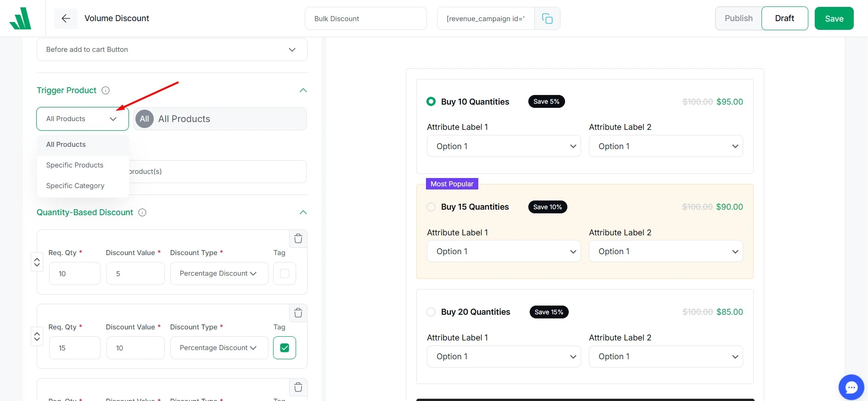The image size is (868, 401).
Task: Choose Specific Products from the dropdown list
Action: coord(83,165)
